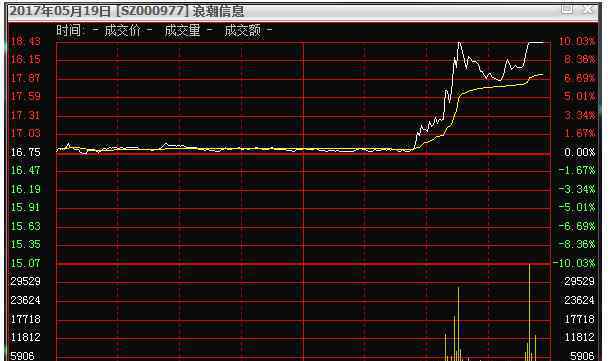609x361 pixels.
Task: Click the title text 2017年05月19日 [SZ000977] 浪潮信息
Action: tap(127, 11)
